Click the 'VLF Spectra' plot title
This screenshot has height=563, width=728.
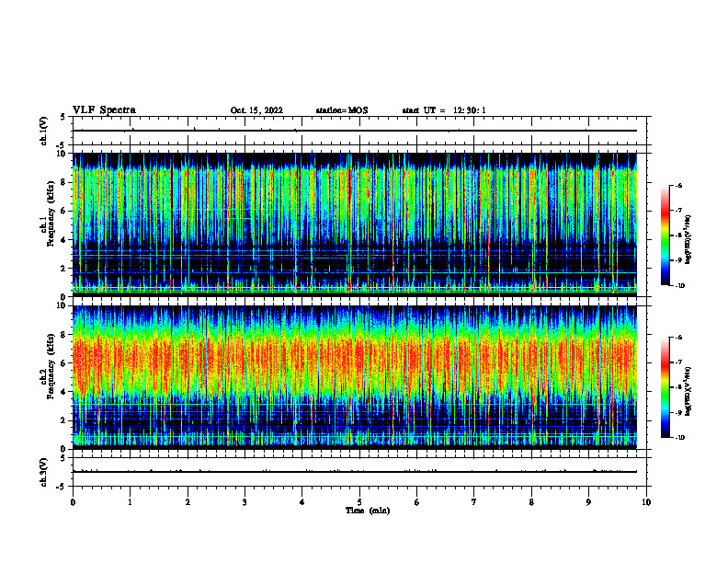(x=104, y=110)
